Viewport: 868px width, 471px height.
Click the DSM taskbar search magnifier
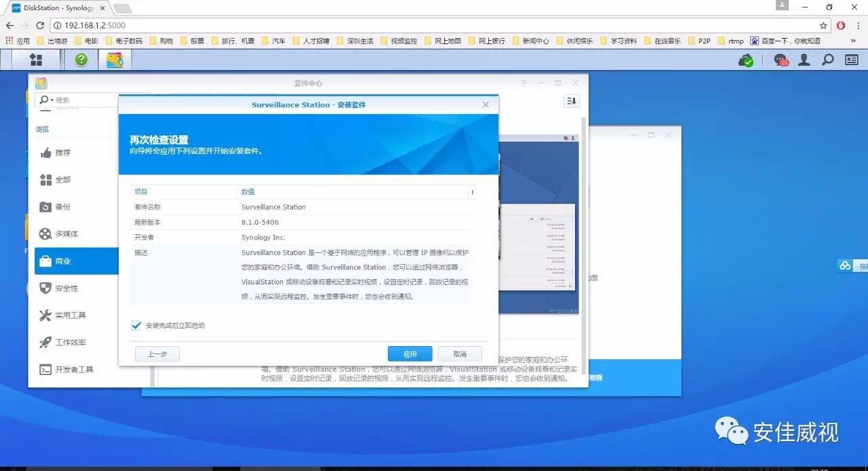828,60
